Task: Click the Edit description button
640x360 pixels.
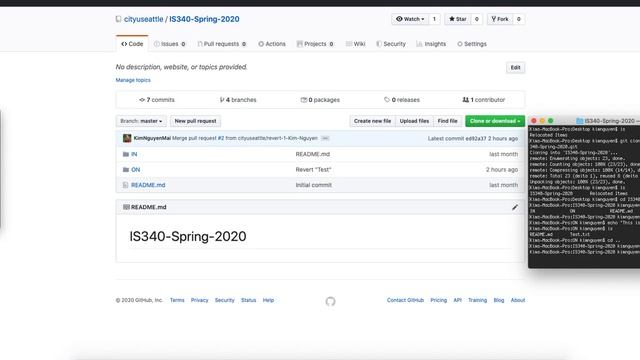Action: pos(516,68)
